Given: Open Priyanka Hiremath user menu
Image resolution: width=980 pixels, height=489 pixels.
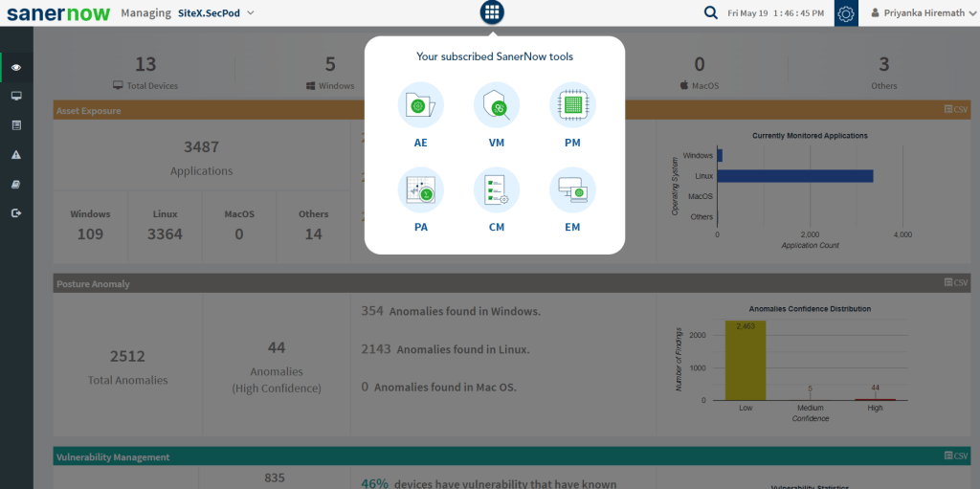Looking at the screenshot, I should (923, 12).
